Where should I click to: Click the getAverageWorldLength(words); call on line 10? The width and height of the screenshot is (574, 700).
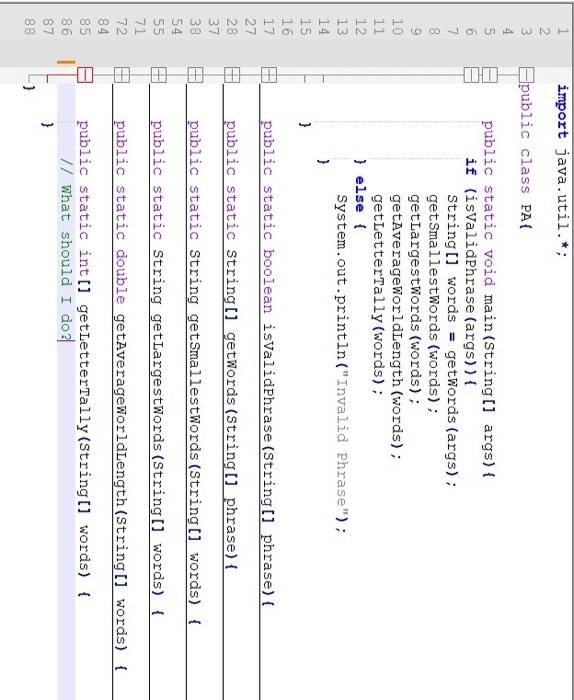(x=397, y=327)
